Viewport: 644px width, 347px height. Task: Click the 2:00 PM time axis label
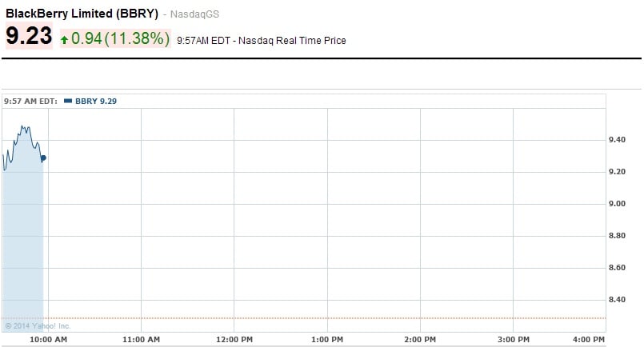[x=421, y=340]
